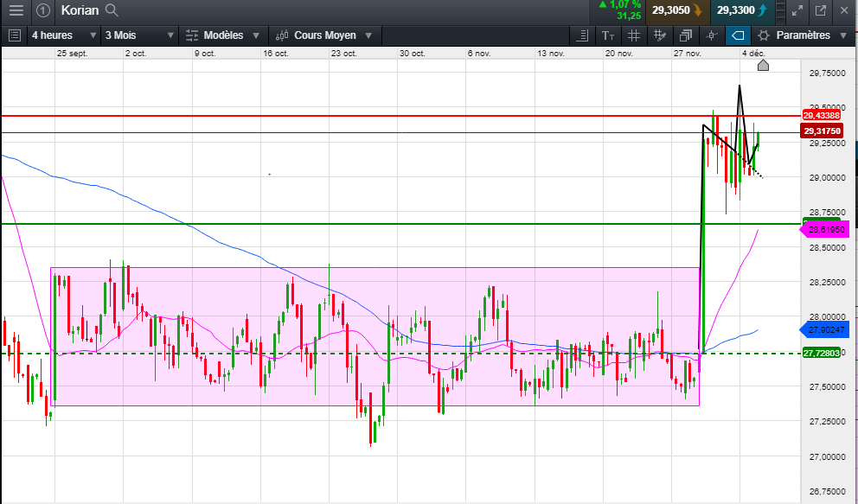858x504 pixels.
Task: Select the drawing tools pencil-grid icon
Action: click(660, 35)
